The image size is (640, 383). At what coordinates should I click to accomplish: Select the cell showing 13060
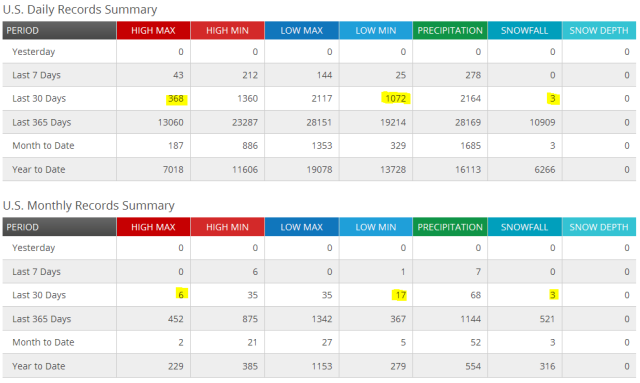[x=153, y=122]
